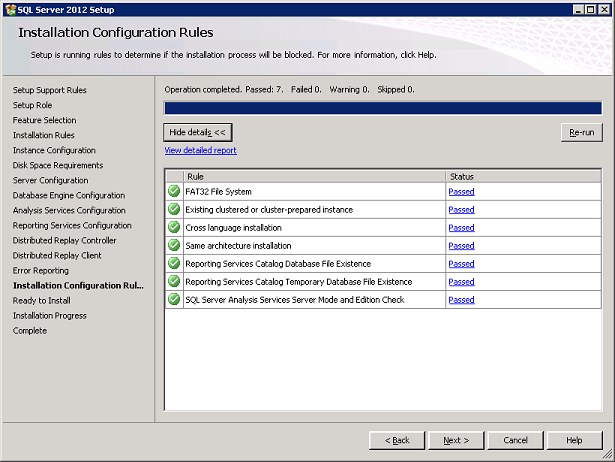Image resolution: width=615 pixels, height=462 pixels.
Task: Open Passed status for FAT32 File System
Action: [462, 192]
